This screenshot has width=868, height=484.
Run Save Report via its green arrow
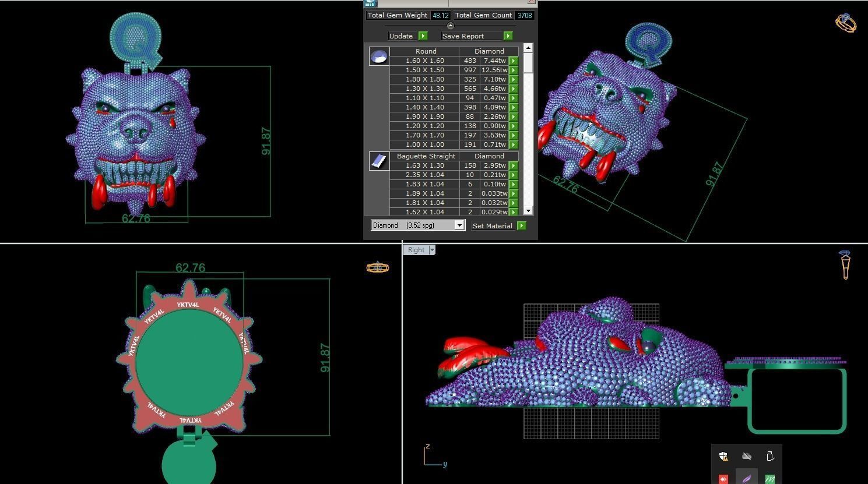point(508,36)
